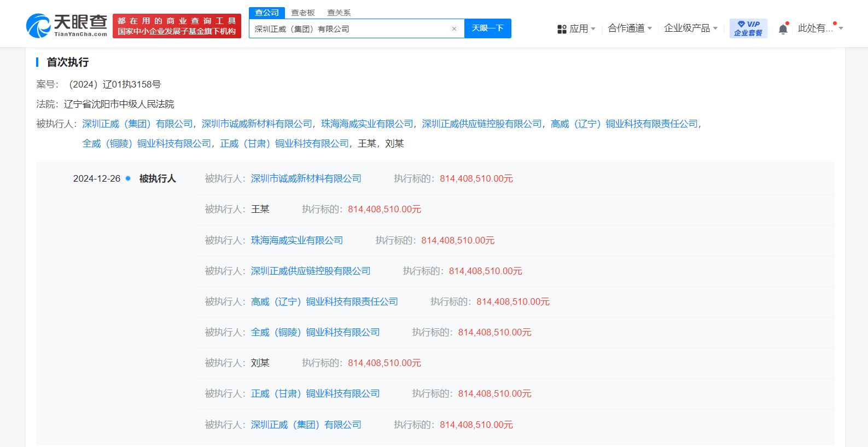Click the bold 被执行人 timeline label
The width and height of the screenshot is (868, 447).
click(158, 179)
